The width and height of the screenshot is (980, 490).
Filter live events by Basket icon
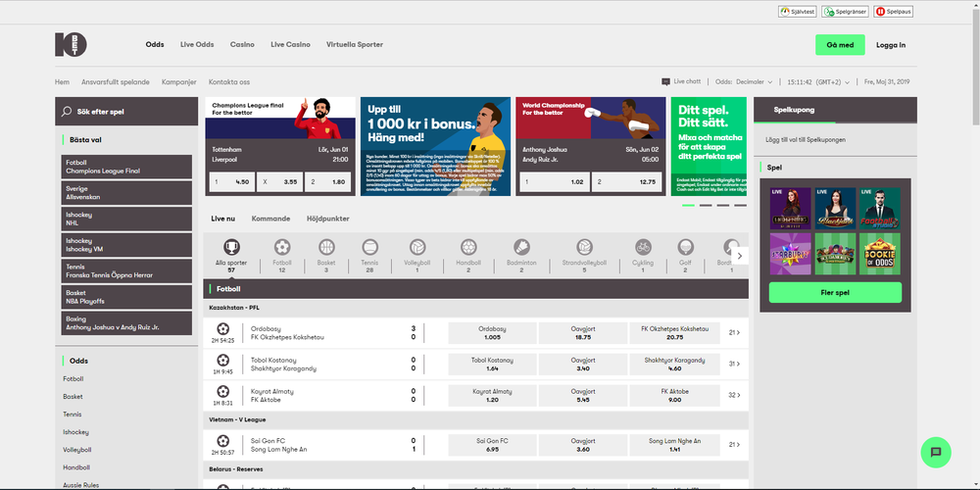[326, 247]
